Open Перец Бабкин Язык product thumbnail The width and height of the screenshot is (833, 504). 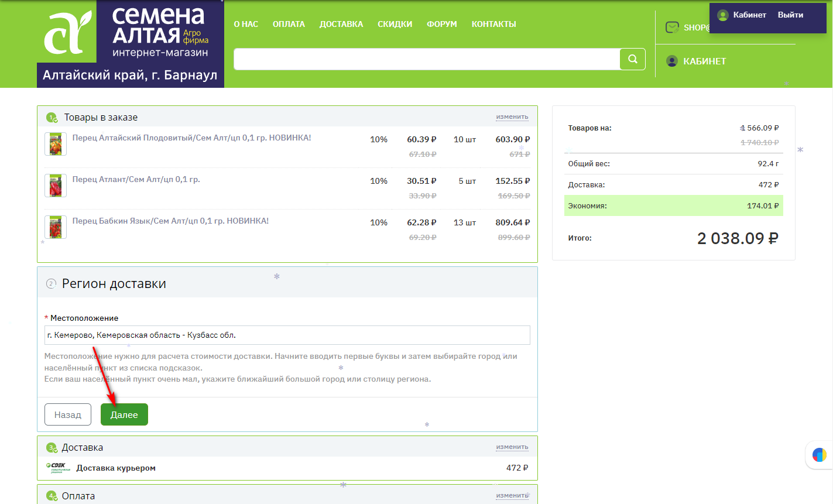[56, 227]
